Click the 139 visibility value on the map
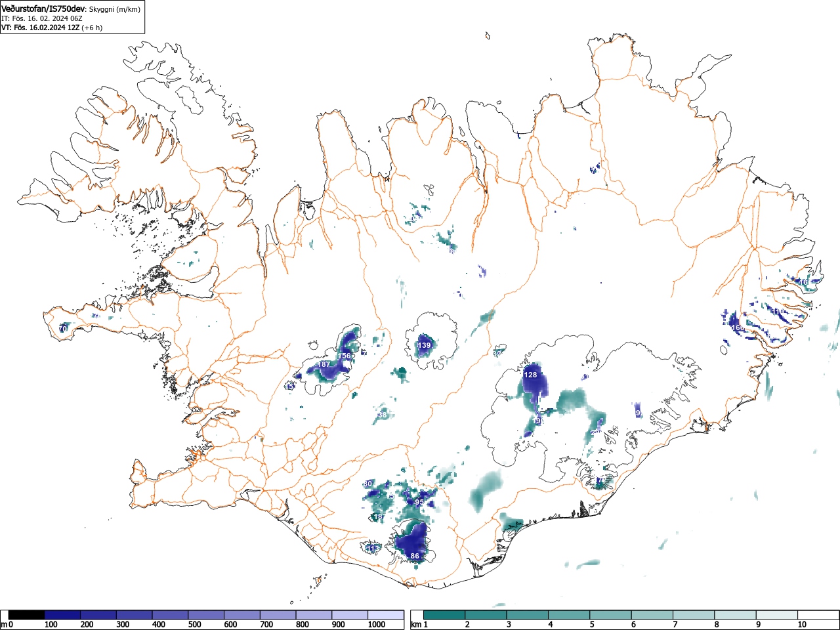The height and width of the screenshot is (630, 840). pyautogui.click(x=425, y=345)
